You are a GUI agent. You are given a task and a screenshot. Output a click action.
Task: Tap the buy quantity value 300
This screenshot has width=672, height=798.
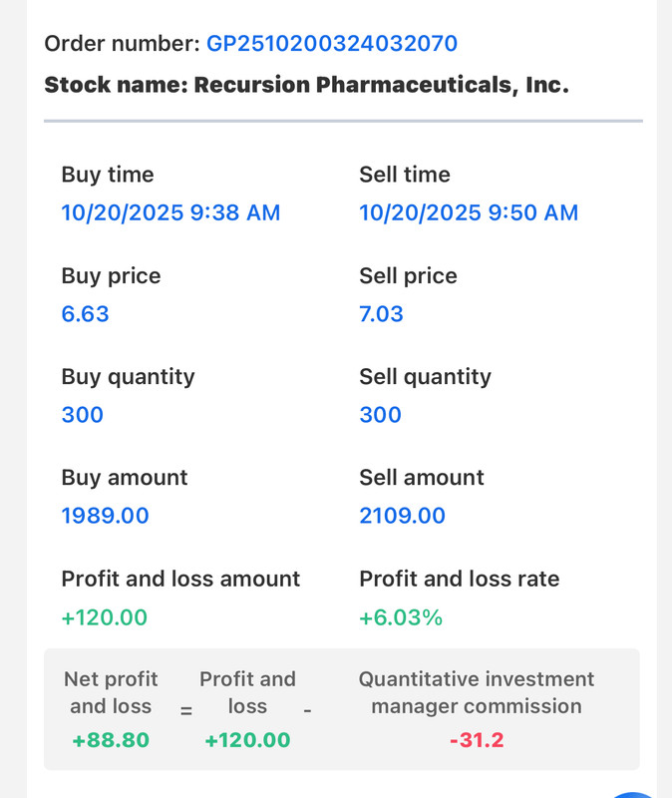pos(82,415)
